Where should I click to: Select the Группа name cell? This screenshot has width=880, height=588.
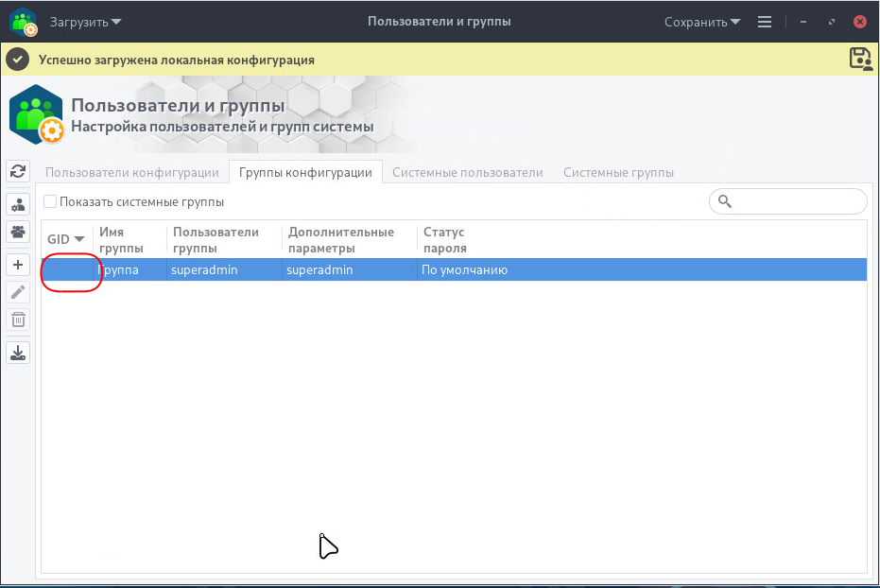point(129,269)
